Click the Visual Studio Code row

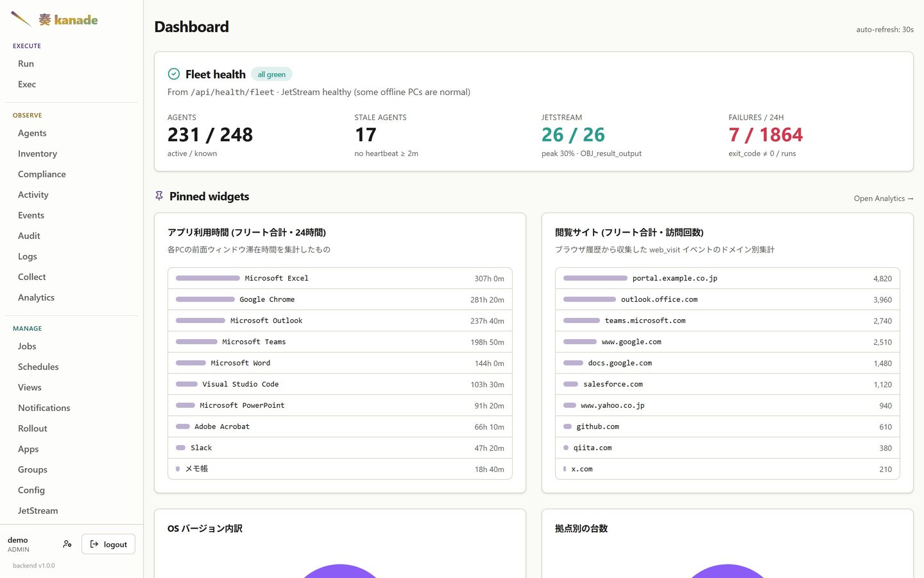[340, 384]
